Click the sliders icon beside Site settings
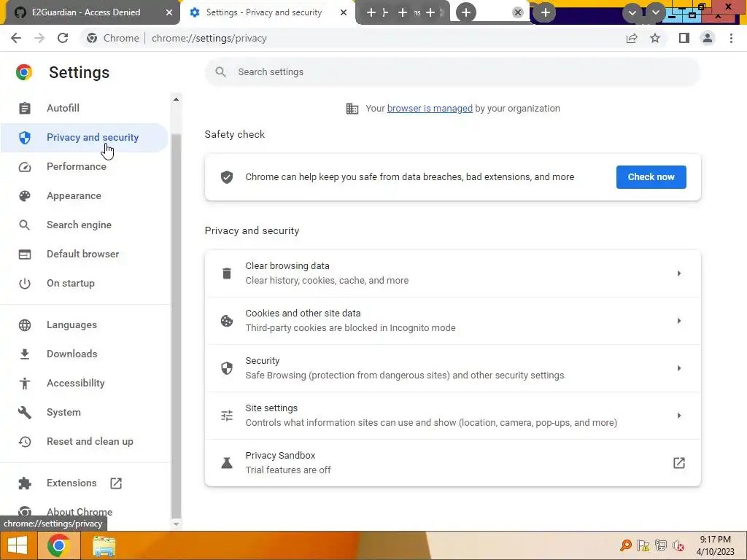Viewport: 747px width, 560px height. coord(227,415)
